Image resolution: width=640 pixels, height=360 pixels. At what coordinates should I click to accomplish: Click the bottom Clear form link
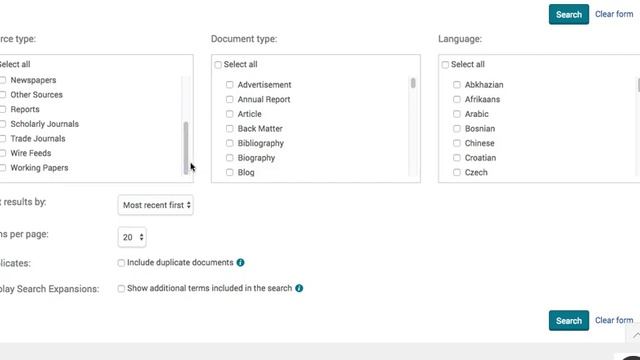click(614, 320)
